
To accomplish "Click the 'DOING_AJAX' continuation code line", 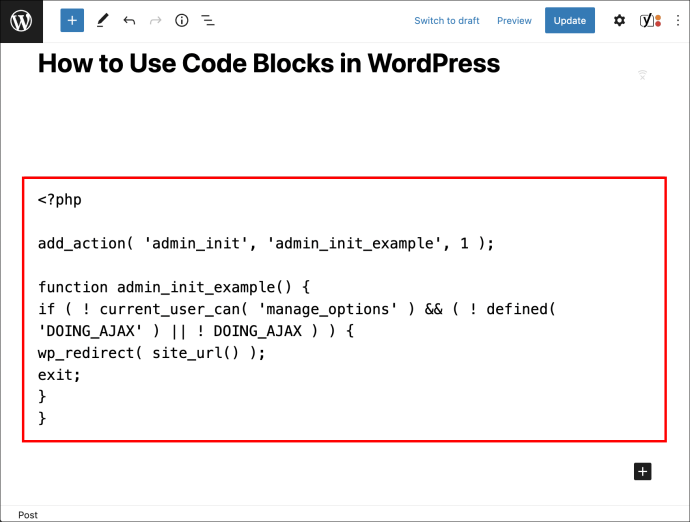I will pyautogui.click(x=196, y=331).
